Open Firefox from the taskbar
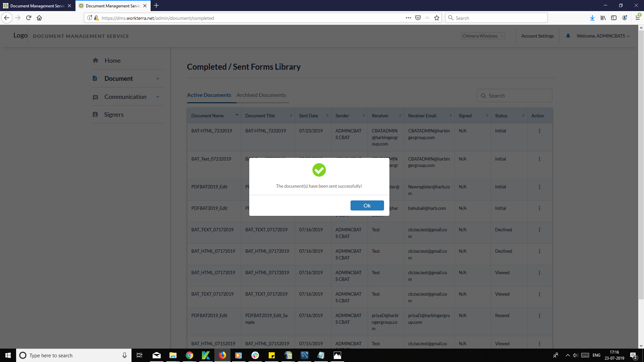The image size is (644, 362). coord(222,355)
